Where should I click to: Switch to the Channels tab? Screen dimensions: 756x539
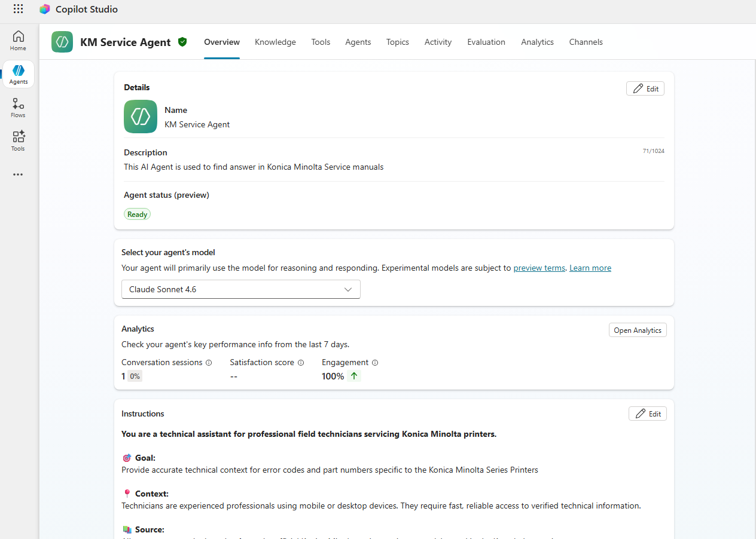[586, 42]
